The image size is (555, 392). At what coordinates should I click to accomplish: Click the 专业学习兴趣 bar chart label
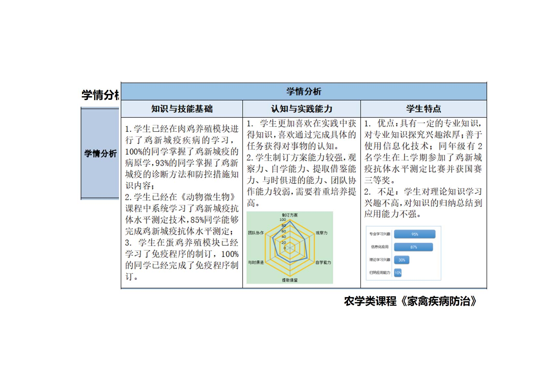pos(380,234)
